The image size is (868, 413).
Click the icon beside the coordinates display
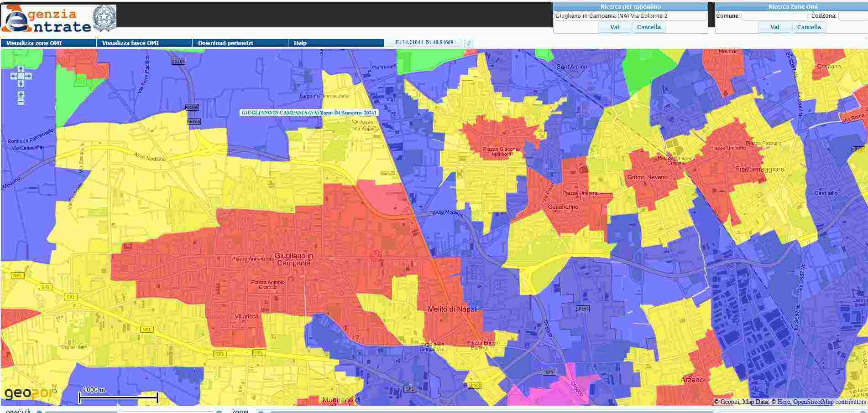(468, 43)
